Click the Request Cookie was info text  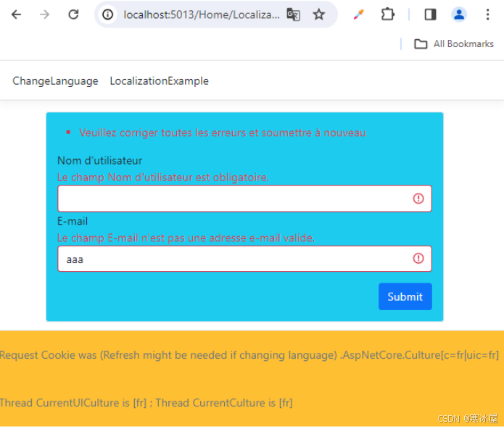pos(249,355)
